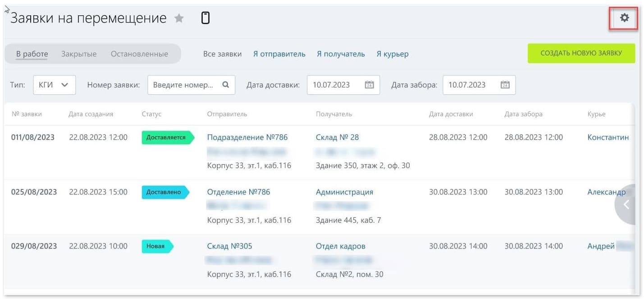Viewport: 644px width, 299px height.
Task: Click the search magnifier in request number field
Action: [x=225, y=85]
